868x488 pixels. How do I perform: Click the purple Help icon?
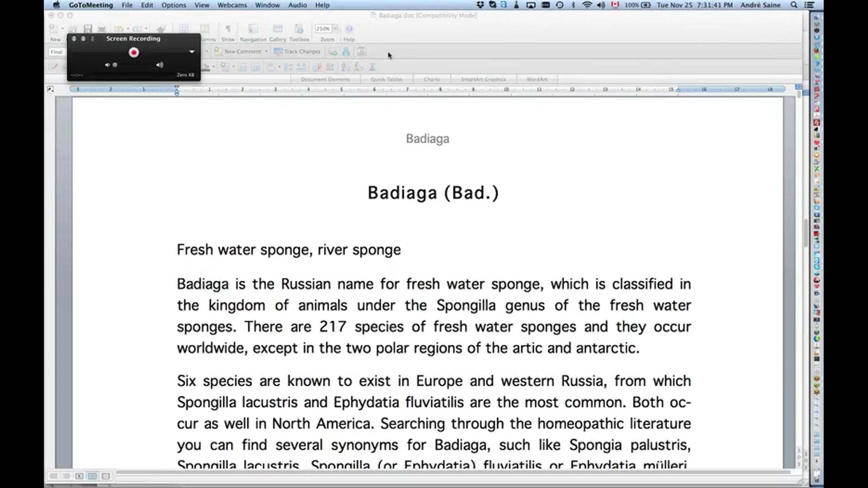tap(349, 29)
